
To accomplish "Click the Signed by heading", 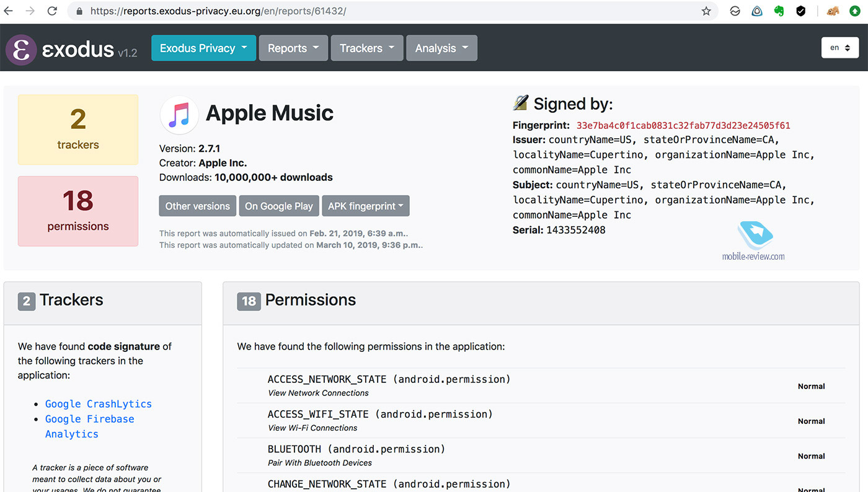I will click(573, 103).
